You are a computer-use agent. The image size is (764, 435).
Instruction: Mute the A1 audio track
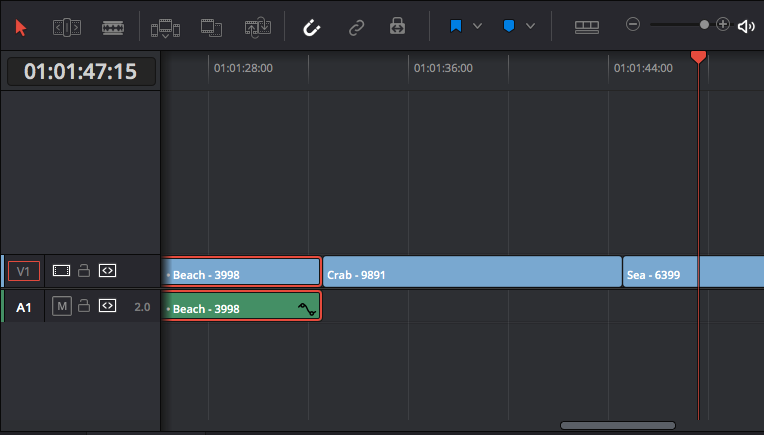[x=61, y=307]
